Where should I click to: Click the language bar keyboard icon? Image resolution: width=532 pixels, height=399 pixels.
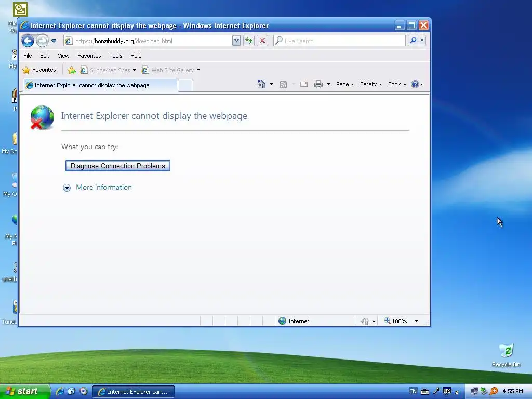tap(425, 392)
